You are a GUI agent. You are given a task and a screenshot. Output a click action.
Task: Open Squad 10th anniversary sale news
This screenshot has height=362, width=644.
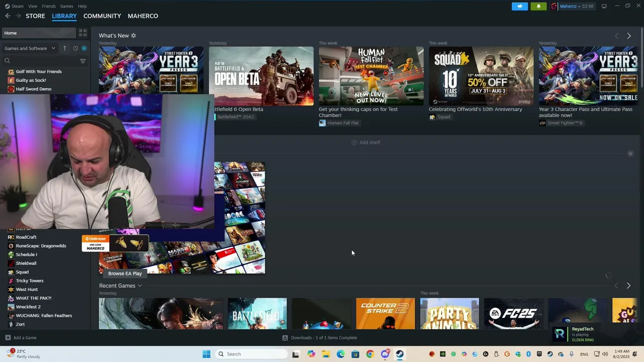pyautogui.click(x=481, y=76)
